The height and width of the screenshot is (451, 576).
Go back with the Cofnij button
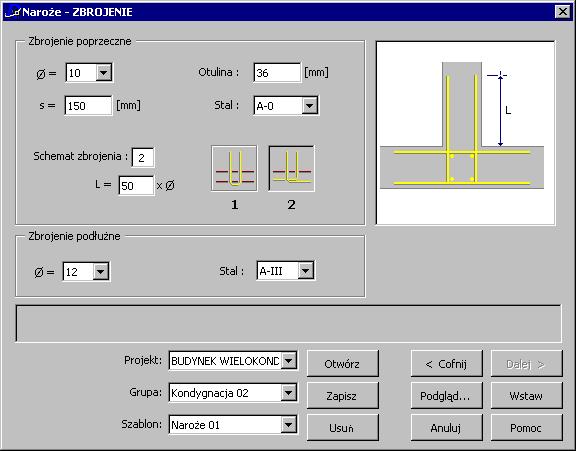(446, 364)
